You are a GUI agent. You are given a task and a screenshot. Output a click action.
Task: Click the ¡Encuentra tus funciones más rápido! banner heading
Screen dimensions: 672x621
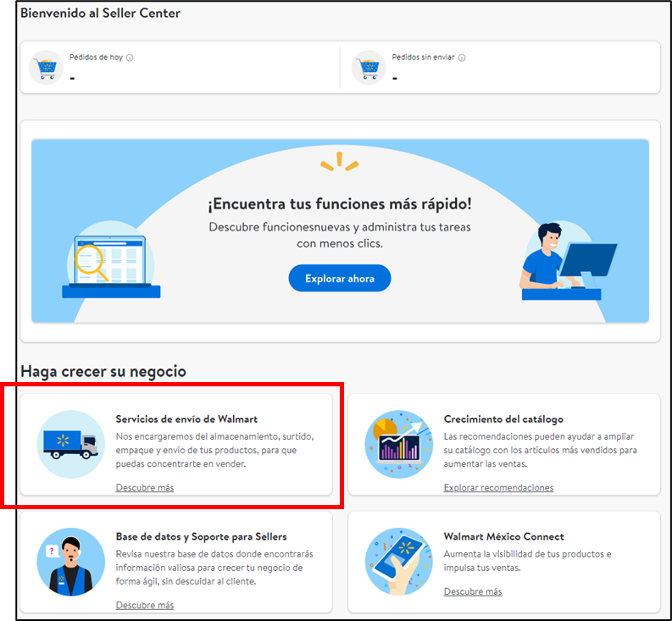tap(340, 205)
